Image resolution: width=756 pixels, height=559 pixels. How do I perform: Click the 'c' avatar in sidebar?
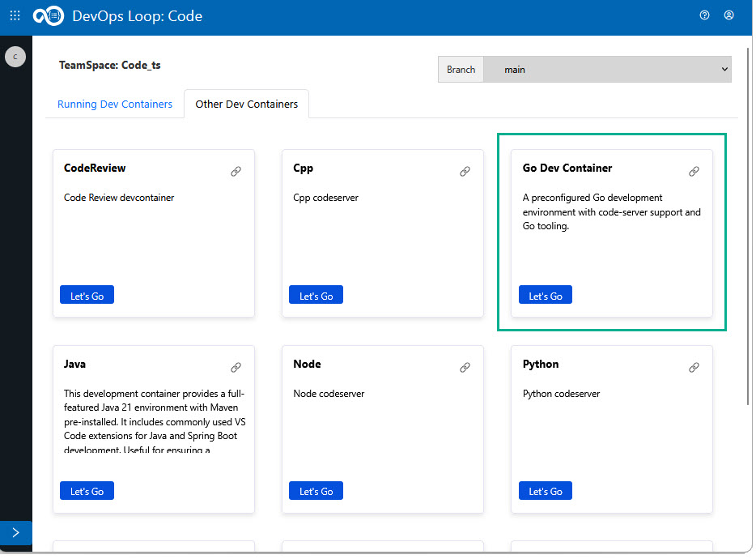(15, 57)
